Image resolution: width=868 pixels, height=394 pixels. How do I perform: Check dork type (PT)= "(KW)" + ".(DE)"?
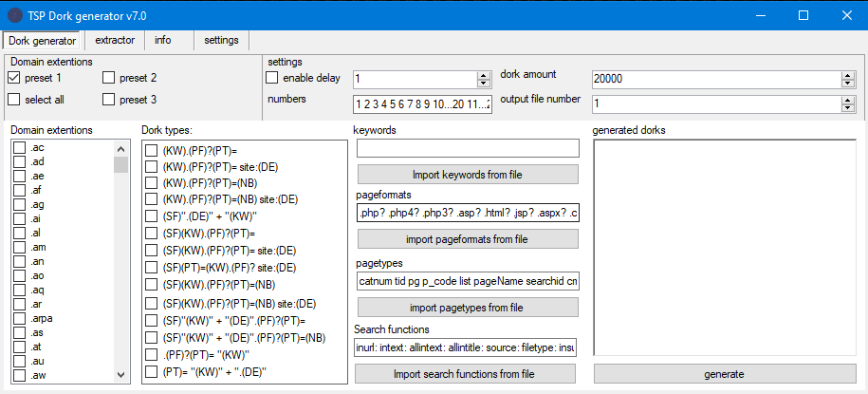click(151, 372)
